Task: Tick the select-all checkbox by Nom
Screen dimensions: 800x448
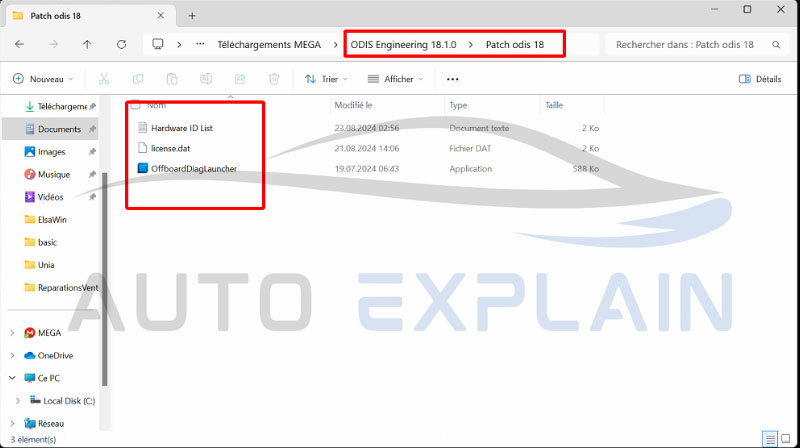Action: (x=135, y=106)
